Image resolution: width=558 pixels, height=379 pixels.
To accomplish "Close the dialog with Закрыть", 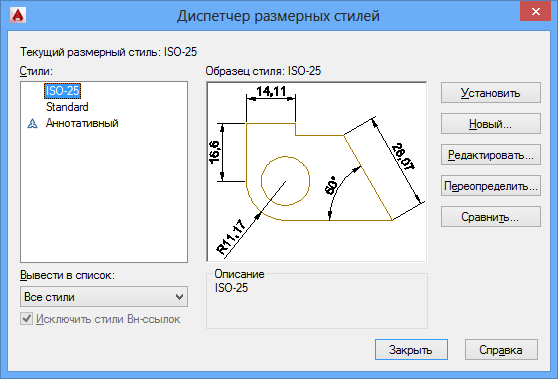I will tap(411, 349).
